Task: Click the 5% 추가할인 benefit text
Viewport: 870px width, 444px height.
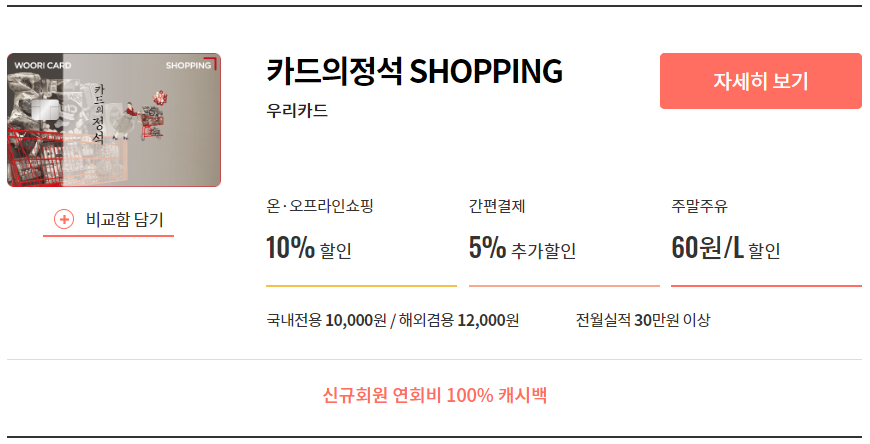Action: click(x=522, y=248)
